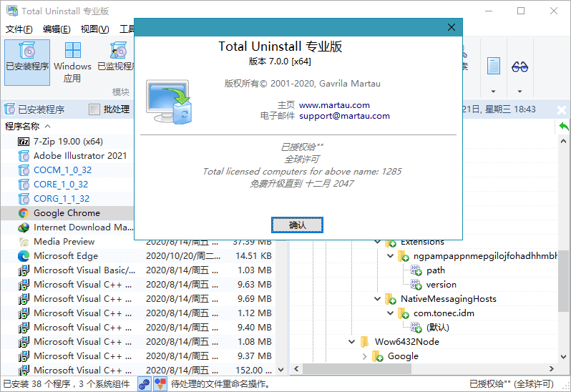The height and width of the screenshot is (392, 571).
Task: Select Google Chrome in program list
Action: (67, 213)
